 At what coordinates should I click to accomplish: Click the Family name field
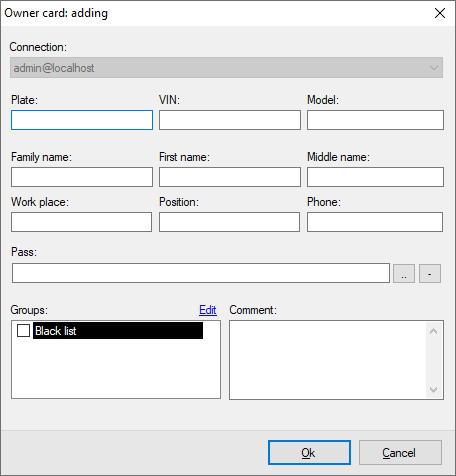click(82, 177)
